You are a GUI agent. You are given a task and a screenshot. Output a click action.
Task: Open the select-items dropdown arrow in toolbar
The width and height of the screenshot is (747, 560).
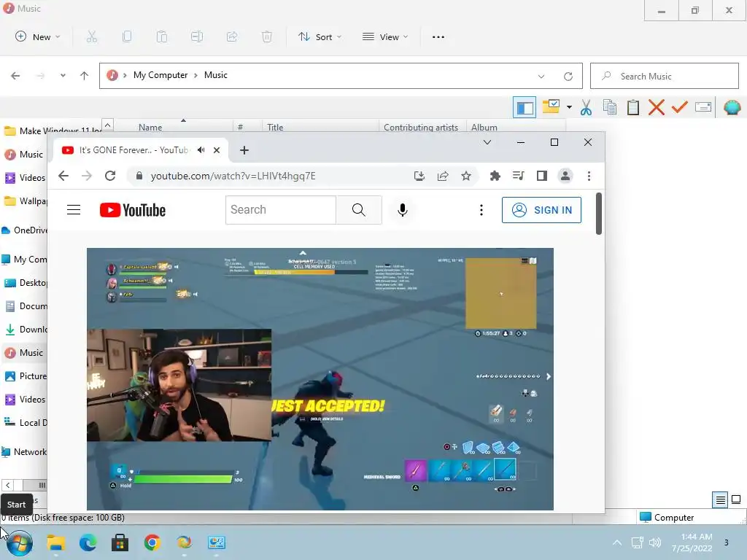(x=569, y=107)
